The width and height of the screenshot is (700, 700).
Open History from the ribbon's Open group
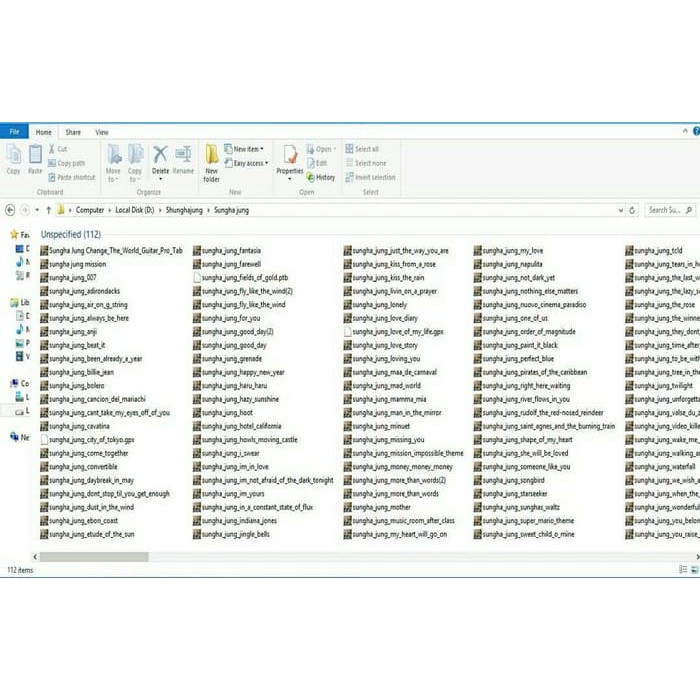(324, 177)
